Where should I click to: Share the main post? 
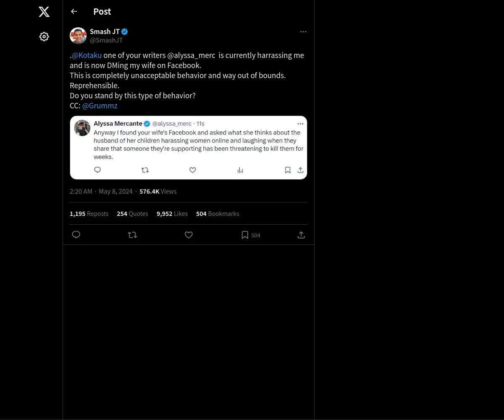[x=301, y=235]
